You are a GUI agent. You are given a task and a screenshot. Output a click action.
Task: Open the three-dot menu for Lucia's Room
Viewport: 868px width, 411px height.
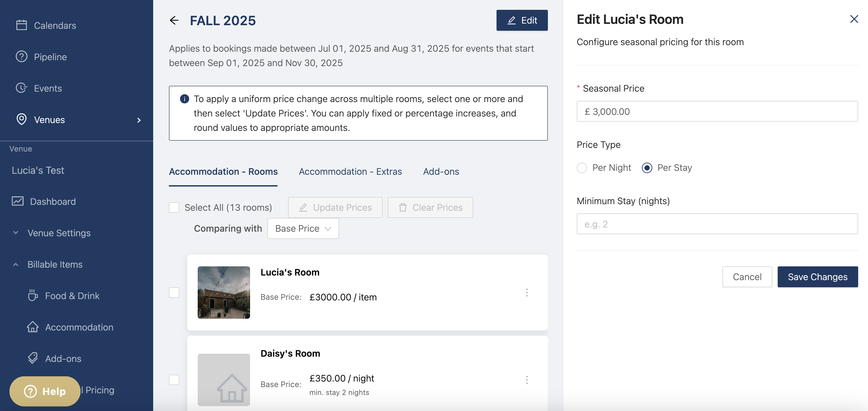pyautogui.click(x=527, y=293)
